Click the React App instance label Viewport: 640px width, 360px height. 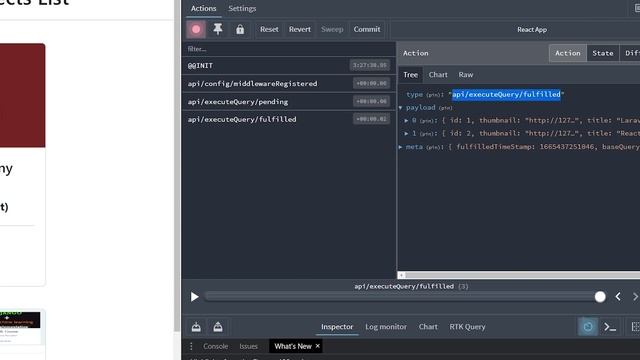(532, 30)
